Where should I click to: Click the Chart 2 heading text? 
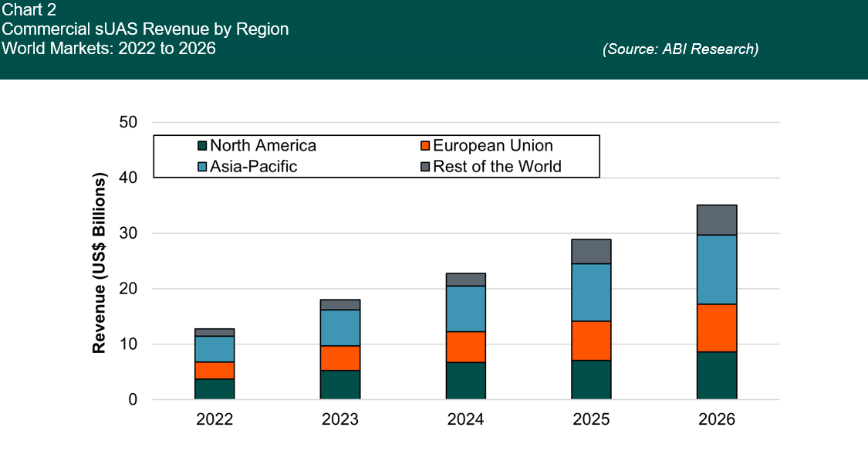pyautogui.click(x=29, y=10)
